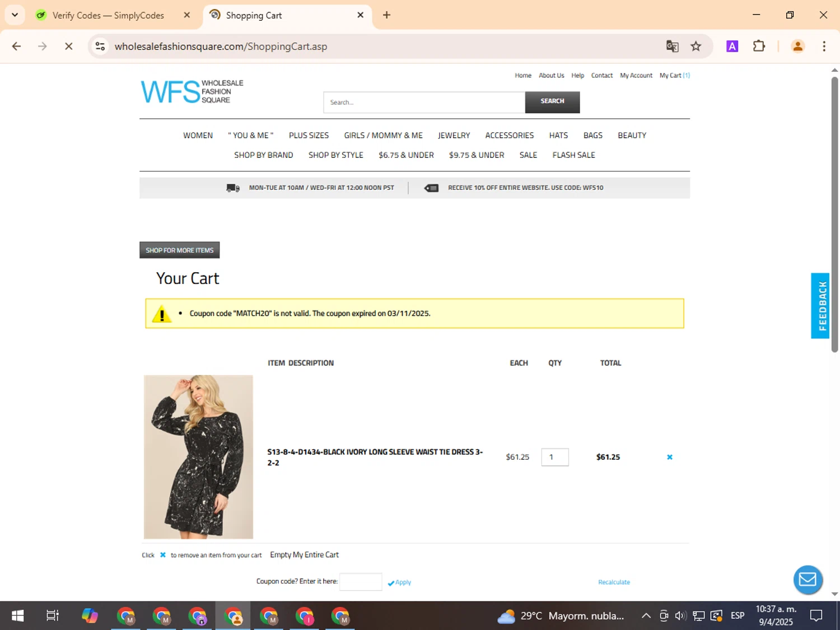The image size is (840, 630).
Task: Click the address bar URL
Action: pyautogui.click(x=221, y=46)
